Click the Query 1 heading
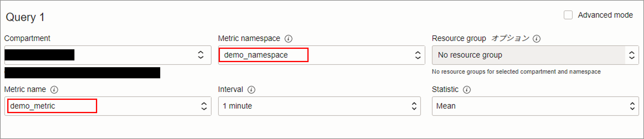The width and height of the screenshot is (644, 139). click(x=25, y=17)
